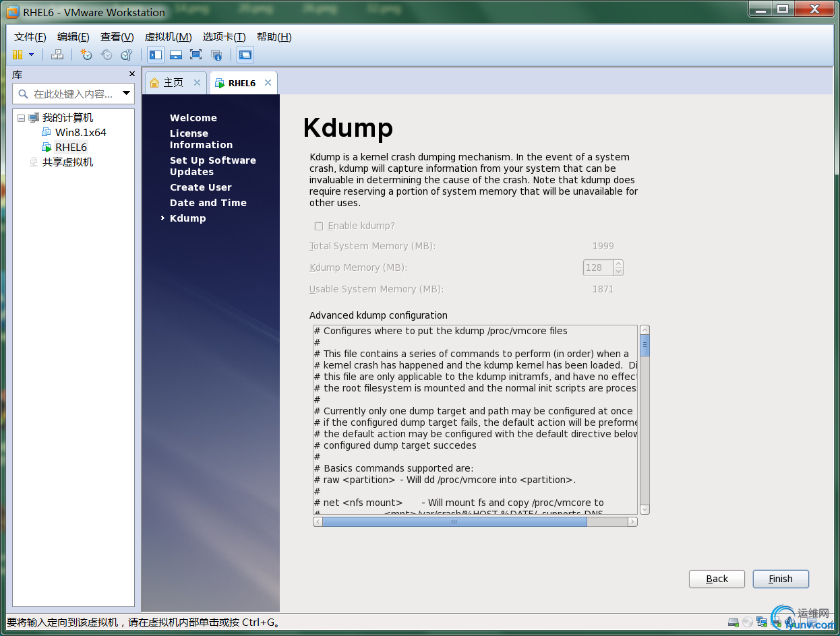
Task: Open the 查看(V) menu
Action: click(x=117, y=37)
